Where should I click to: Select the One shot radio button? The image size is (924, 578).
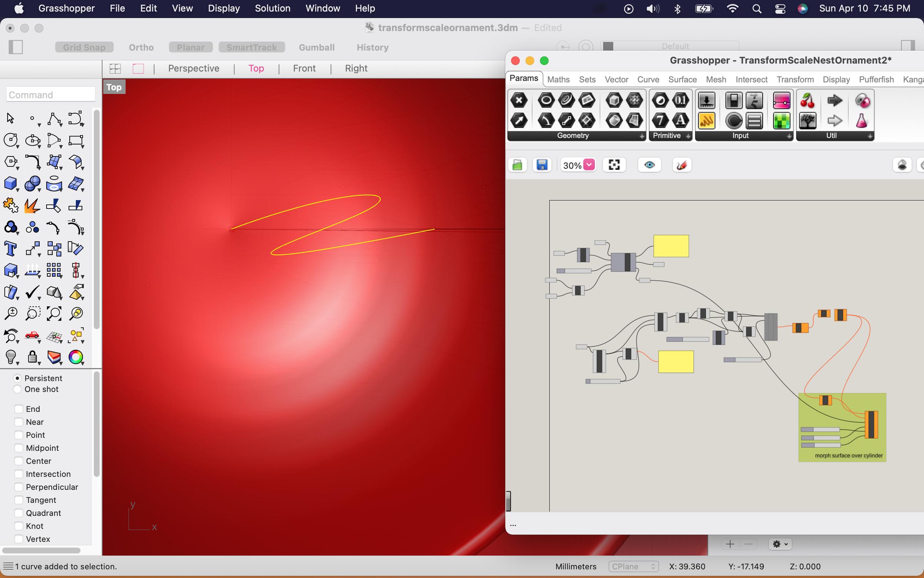(17, 389)
